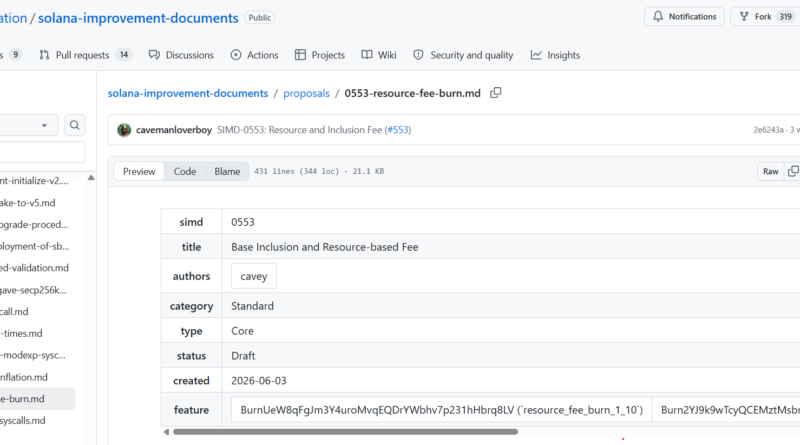Open the Security and quality tab
Image resolution: width=800 pixels, height=445 pixels.
coord(463,55)
